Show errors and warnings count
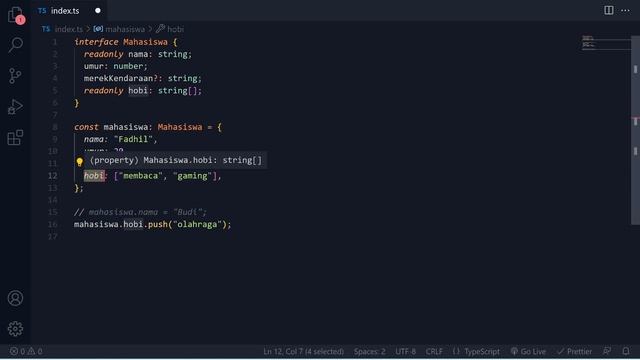The image size is (640, 360). 26,351
